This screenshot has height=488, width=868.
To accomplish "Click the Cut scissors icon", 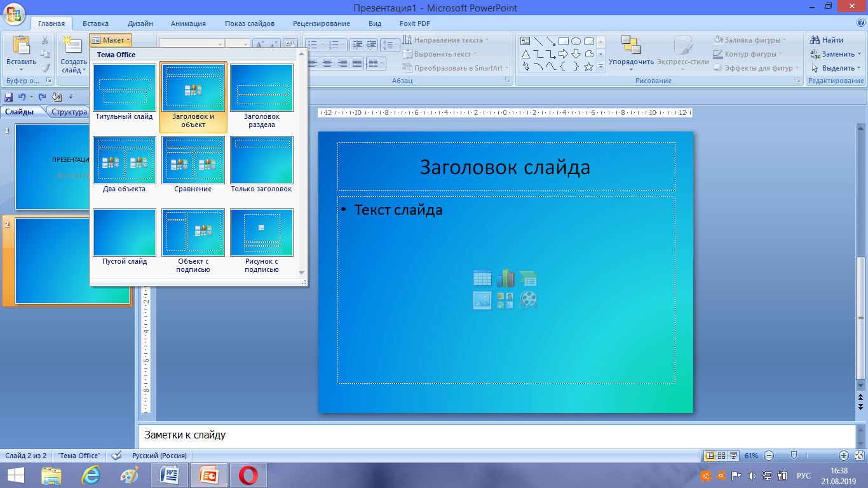I will pyautogui.click(x=45, y=41).
